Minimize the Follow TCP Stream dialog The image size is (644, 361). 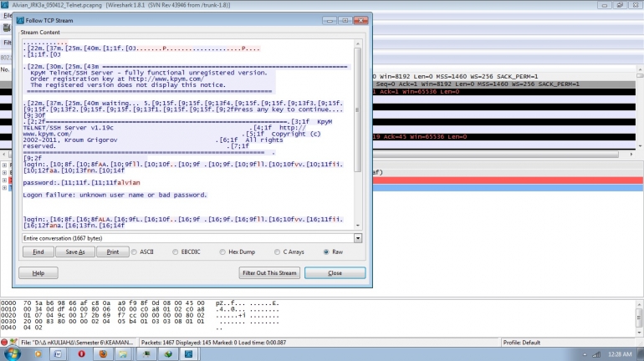click(330, 21)
